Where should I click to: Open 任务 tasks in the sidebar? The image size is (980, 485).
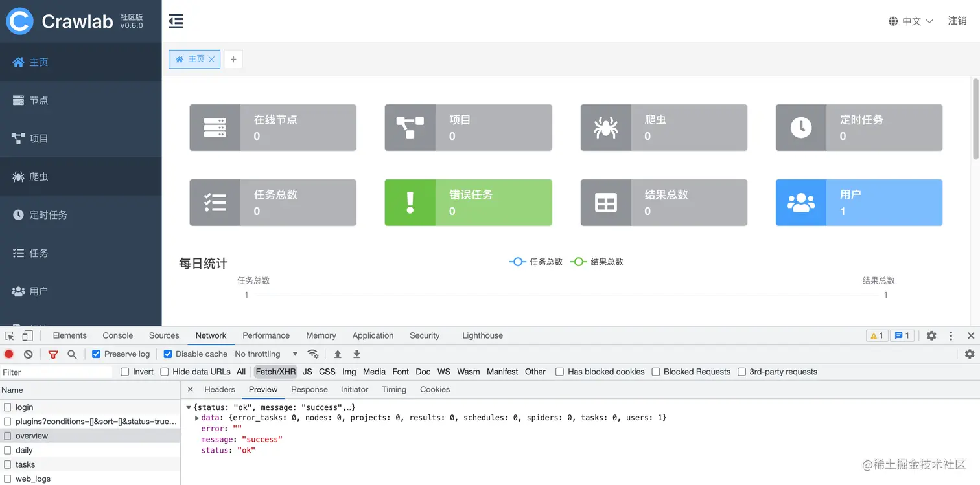tap(80, 253)
